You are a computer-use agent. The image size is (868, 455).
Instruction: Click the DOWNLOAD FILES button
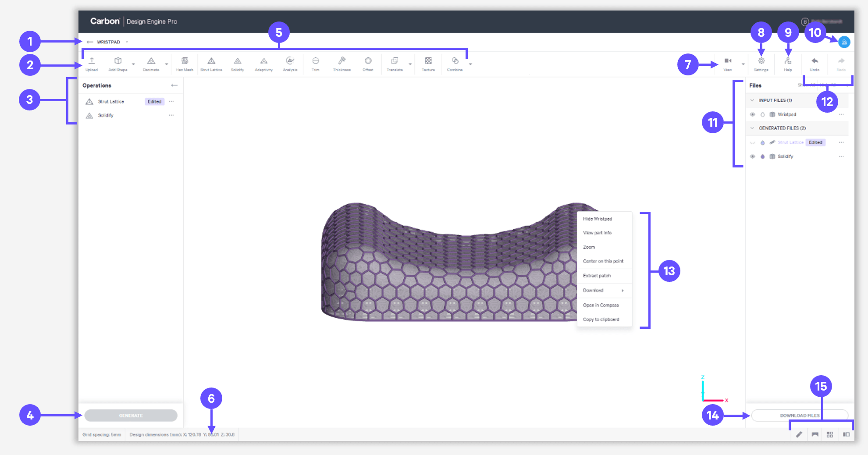click(x=800, y=416)
